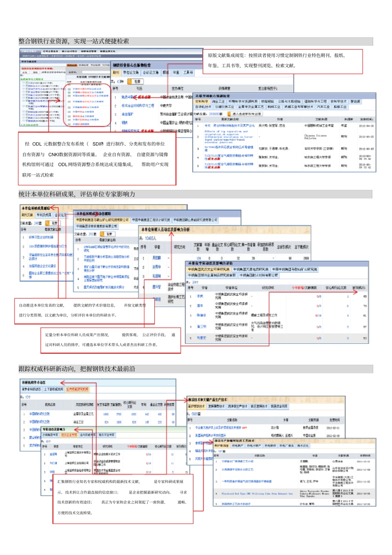Select the 冶金工业 subject tab

point(218,102)
